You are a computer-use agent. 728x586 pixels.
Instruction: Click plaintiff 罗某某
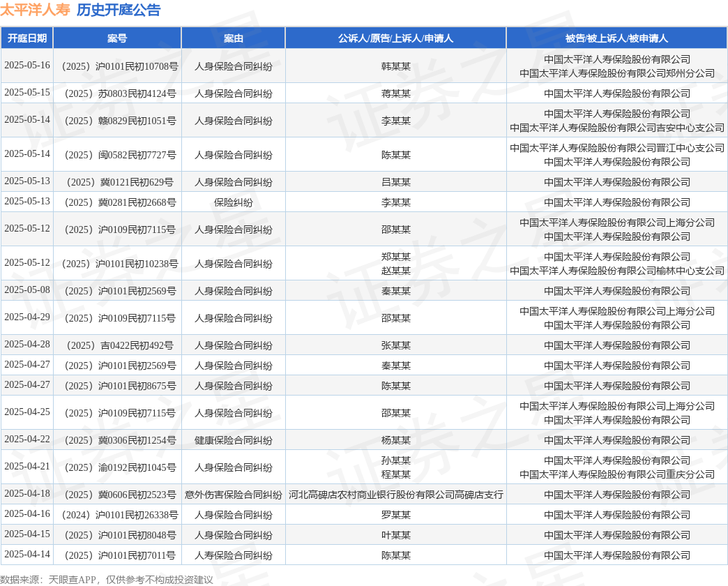[395, 515]
